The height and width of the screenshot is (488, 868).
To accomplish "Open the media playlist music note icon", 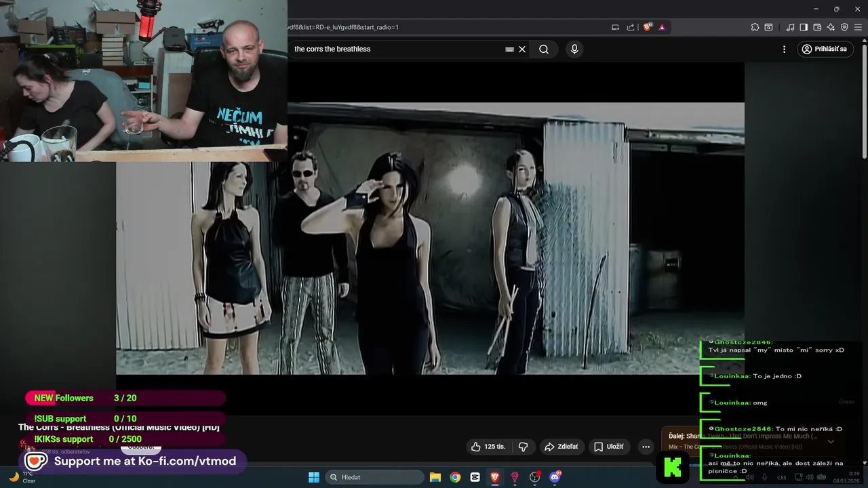I will (790, 27).
